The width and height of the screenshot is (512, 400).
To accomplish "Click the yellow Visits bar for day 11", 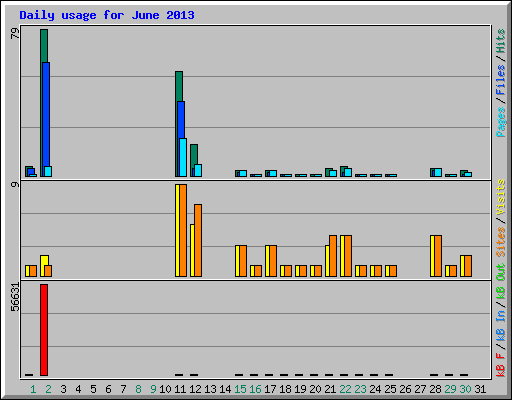I will pos(177,230).
